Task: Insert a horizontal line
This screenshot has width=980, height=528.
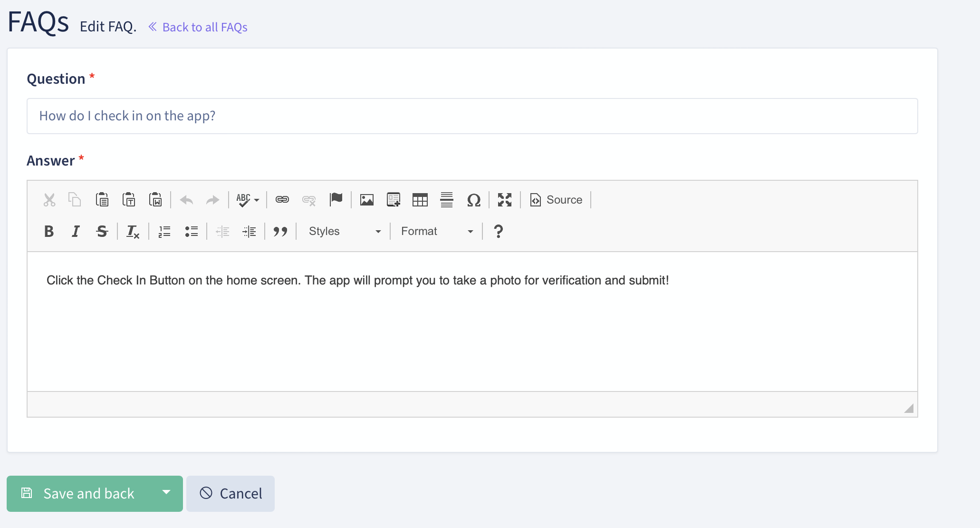Action: (447, 200)
